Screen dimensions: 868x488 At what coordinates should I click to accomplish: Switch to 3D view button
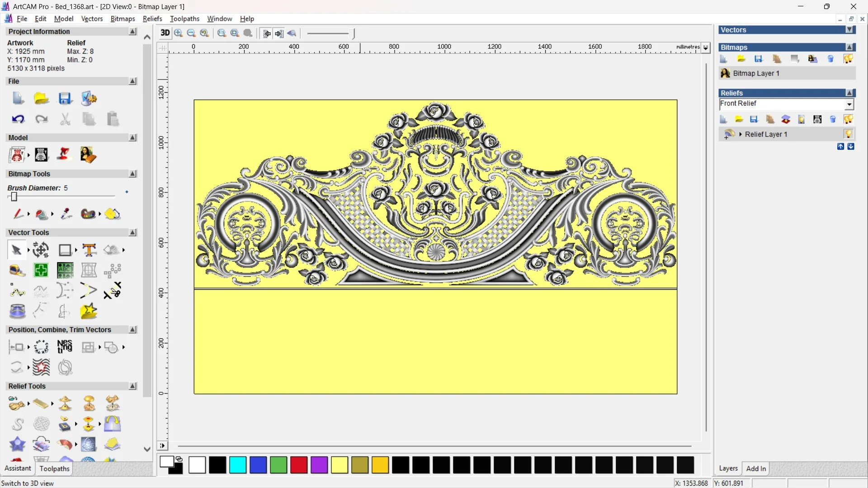click(x=165, y=33)
